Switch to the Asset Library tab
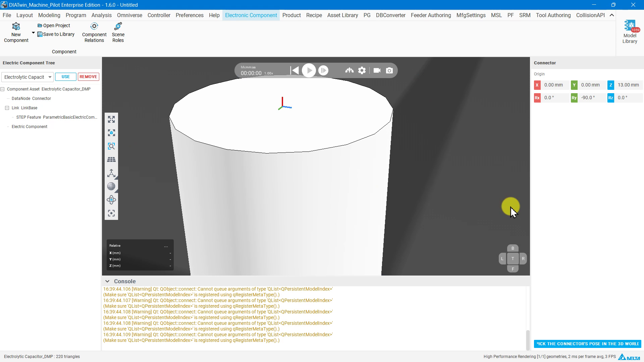The width and height of the screenshot is (644, 362). point(342,15)
